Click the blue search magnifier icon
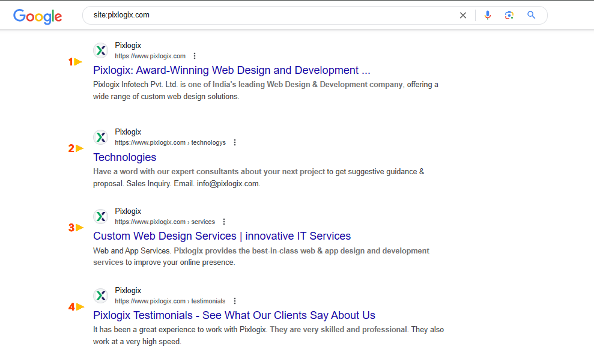The image size is (594, 364). (531, 15)
